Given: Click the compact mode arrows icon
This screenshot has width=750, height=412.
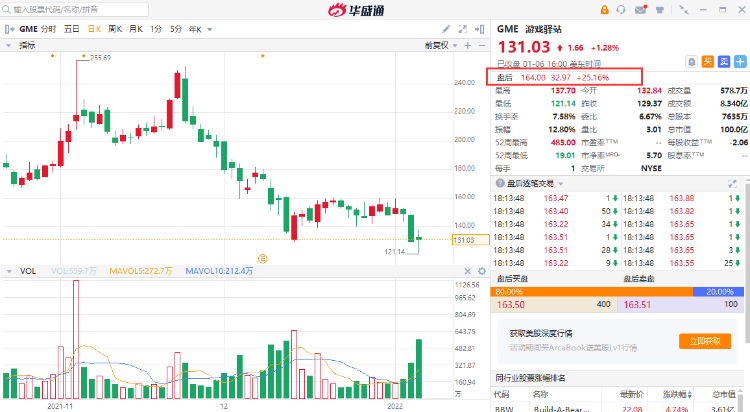Looking at the screenshot, I should [684, 10].
